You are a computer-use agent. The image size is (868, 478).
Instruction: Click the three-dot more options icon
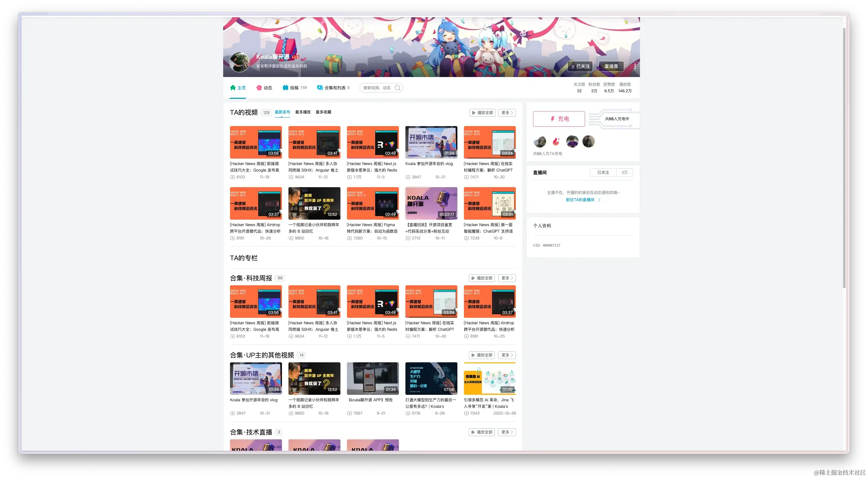tap(635, 66)
